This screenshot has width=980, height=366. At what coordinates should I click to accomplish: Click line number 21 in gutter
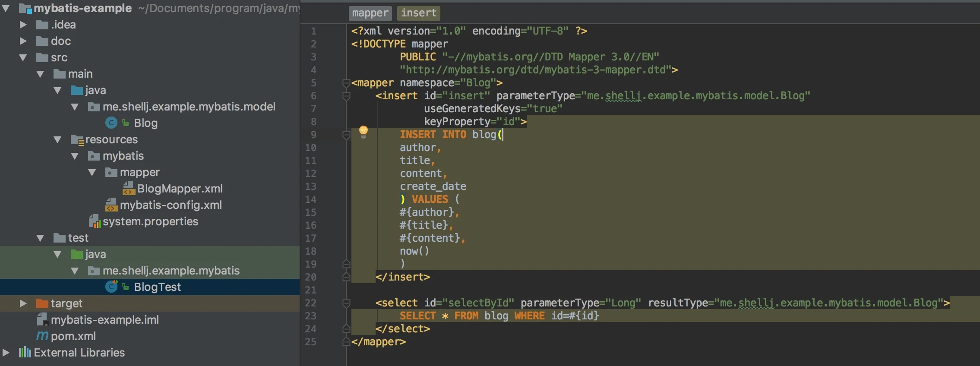(x=311, y=290)
